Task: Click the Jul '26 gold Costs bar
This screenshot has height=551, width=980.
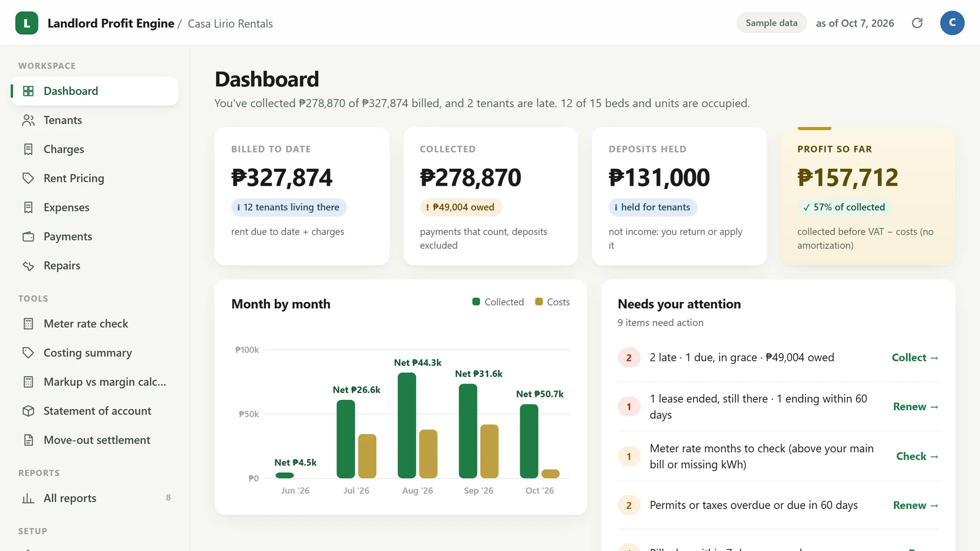Action: click(x=367, y=456)
